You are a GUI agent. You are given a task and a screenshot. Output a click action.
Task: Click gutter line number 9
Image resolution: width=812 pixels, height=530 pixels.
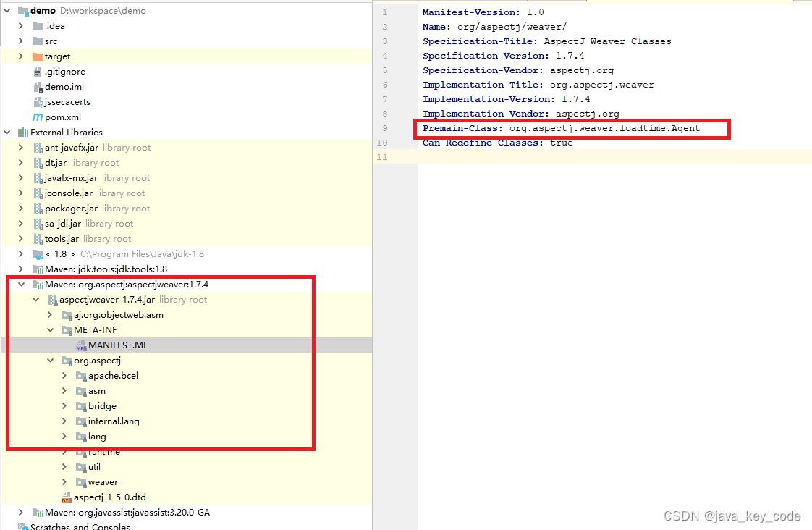385,128
